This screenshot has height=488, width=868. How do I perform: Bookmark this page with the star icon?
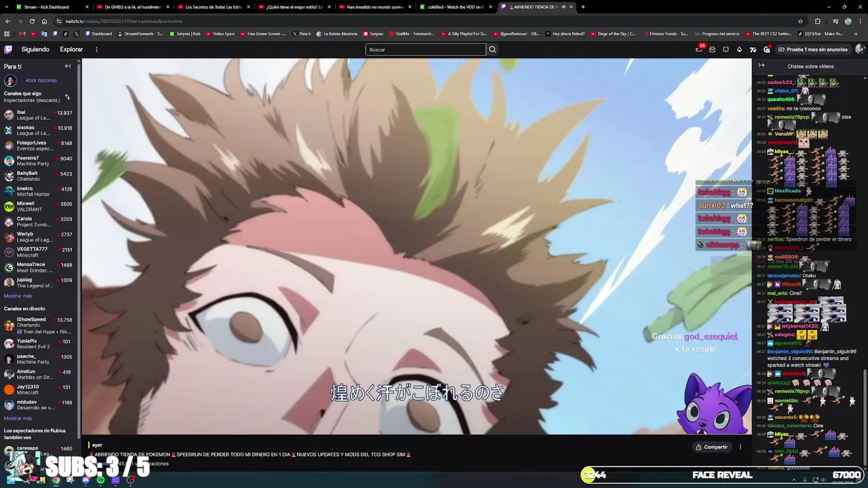pos(800,21)
